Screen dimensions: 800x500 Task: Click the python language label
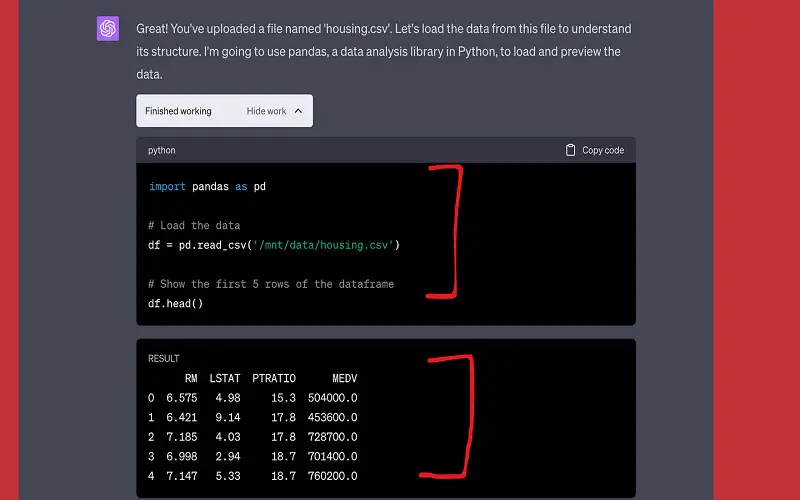[162, 151]
